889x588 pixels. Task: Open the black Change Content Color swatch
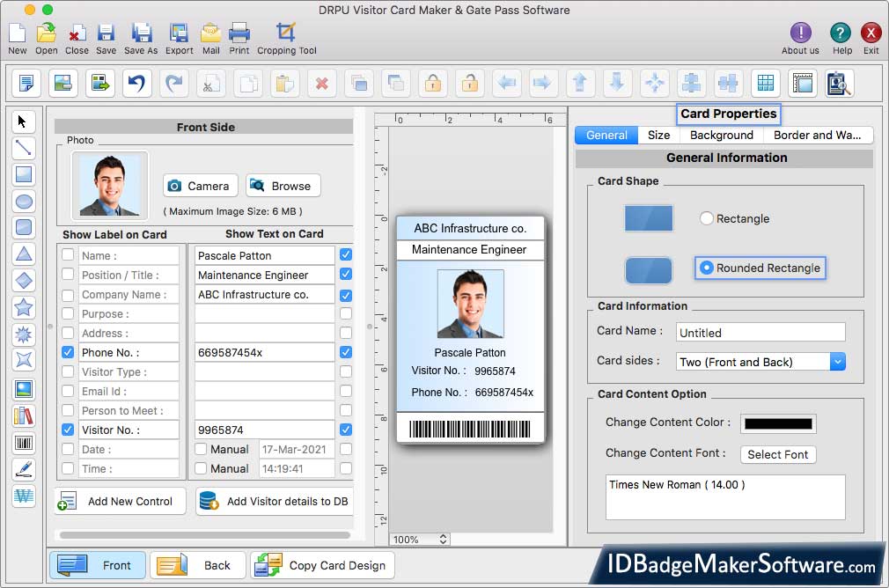(x=778, y=423)
